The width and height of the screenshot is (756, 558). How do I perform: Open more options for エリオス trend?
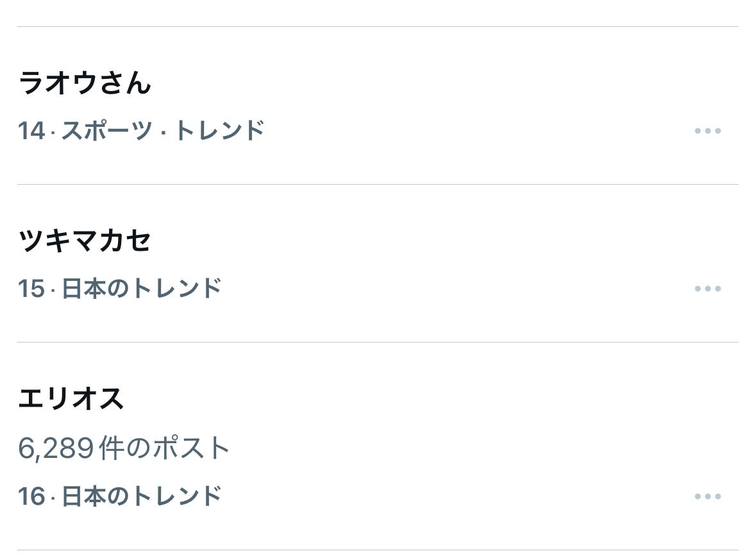(x=707, y=497)
